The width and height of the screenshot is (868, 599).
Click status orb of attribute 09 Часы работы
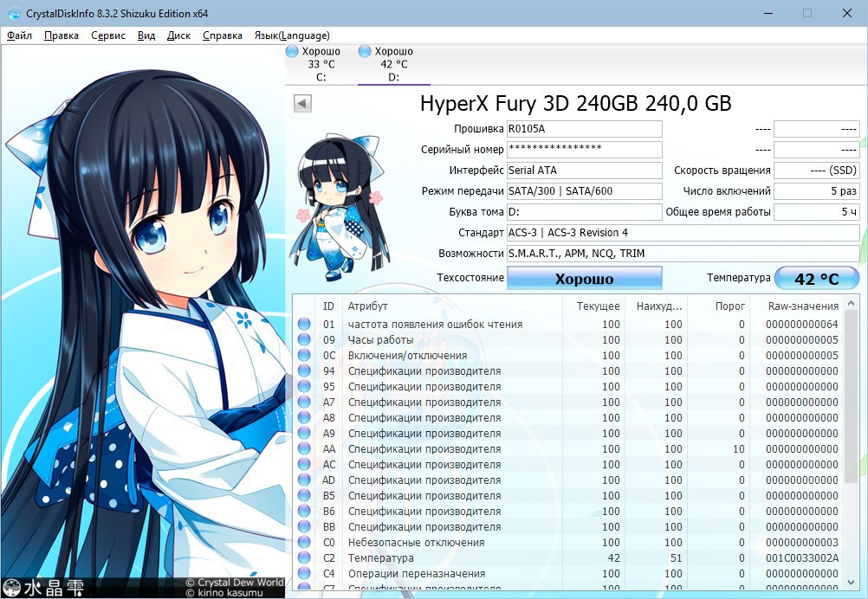pyautogui.click(x=304, y=339)
